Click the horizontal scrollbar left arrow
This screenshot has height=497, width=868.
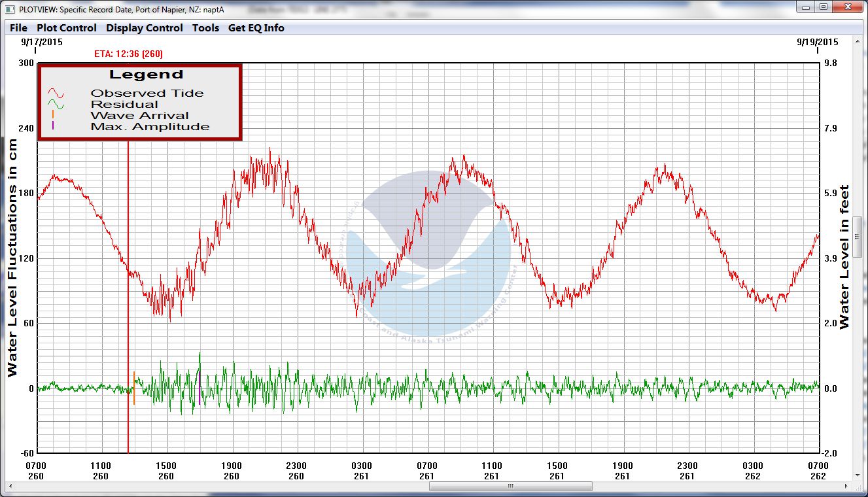10,487
